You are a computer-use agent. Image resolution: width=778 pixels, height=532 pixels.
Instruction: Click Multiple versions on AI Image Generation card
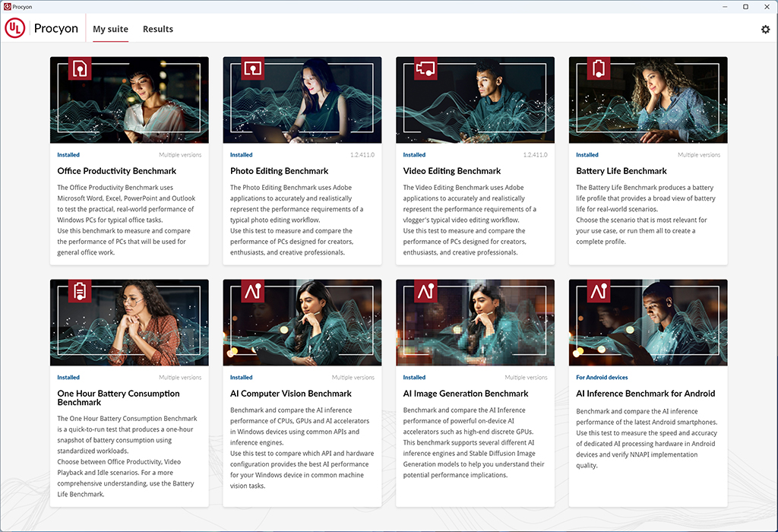[x=526, y=378]
